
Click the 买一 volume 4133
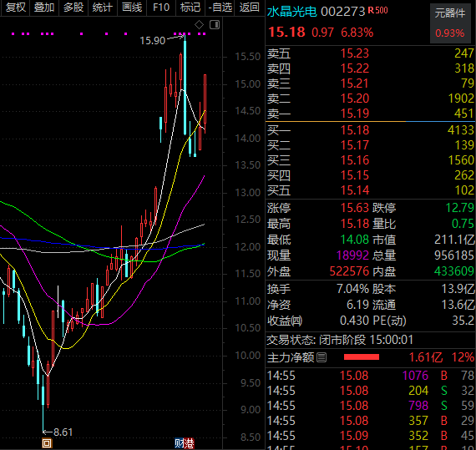(460, 130)
